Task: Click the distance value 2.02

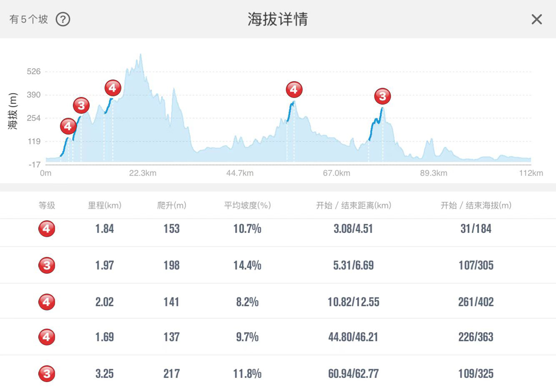Action: (105, 302)
